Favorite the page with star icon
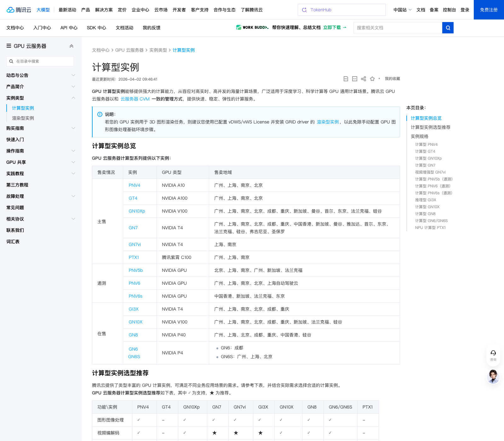 point(372,79)
